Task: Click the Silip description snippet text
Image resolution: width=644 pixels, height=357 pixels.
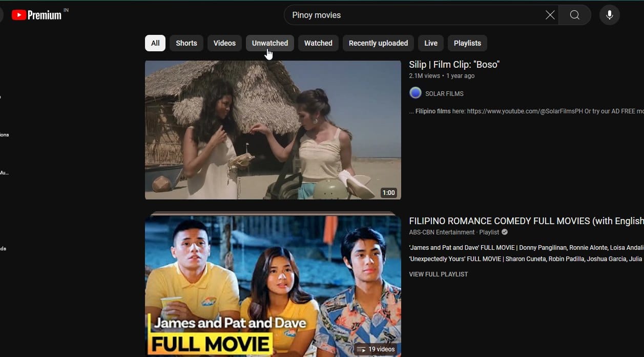Action: coord(526,111)
